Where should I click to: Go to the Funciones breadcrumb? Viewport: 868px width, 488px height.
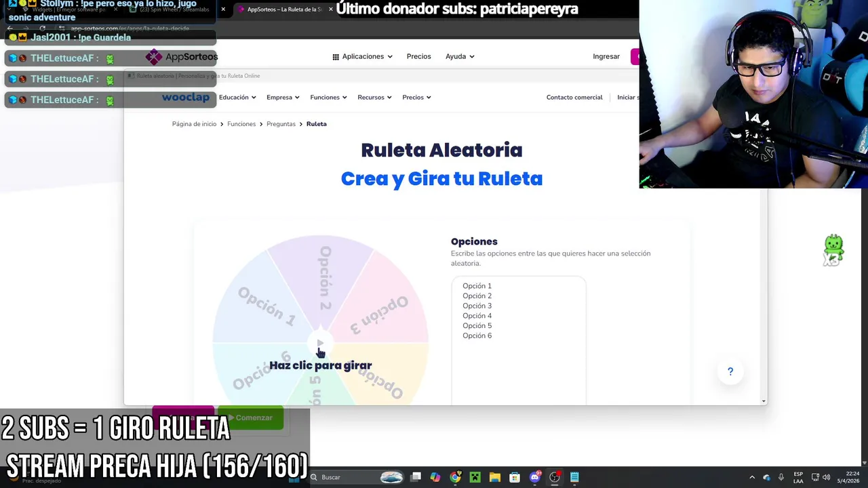(x=241, y=124)
